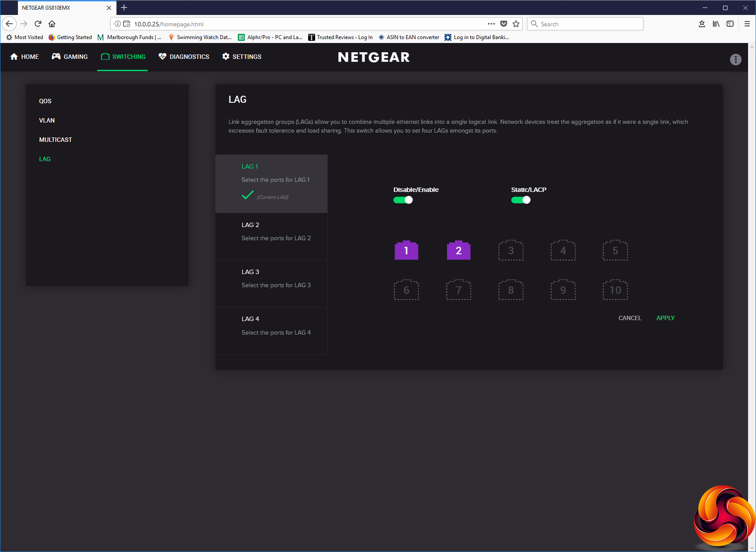Open Getting Started bookmark
Viewport: 756px width, 552px height.
70,37
